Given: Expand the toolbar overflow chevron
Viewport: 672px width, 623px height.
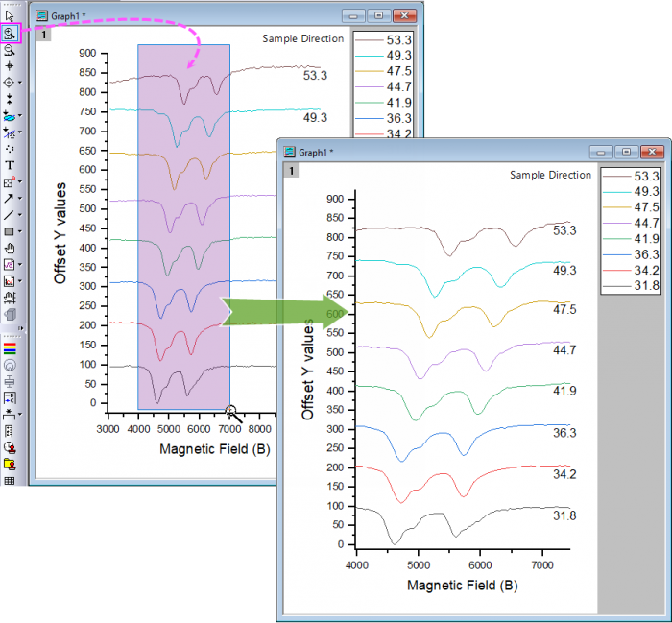Looking at the screenshot, I should coord(20,328).
